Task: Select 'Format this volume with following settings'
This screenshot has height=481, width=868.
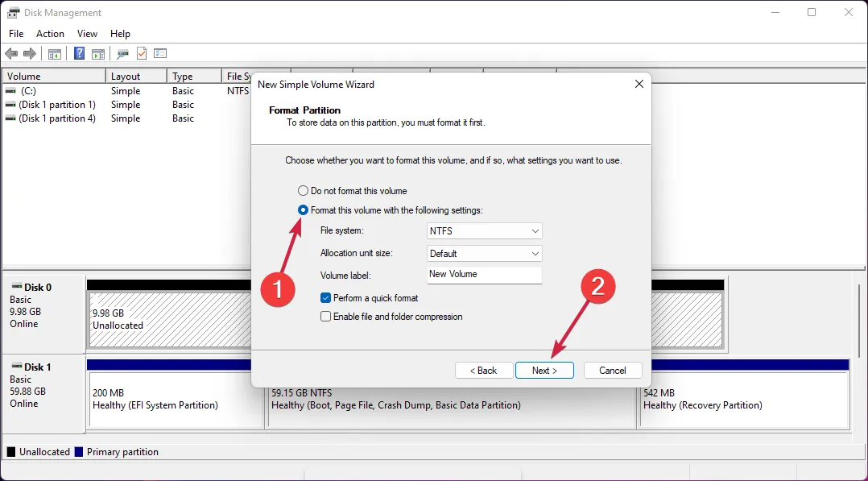Action: [x=303, y=210]
